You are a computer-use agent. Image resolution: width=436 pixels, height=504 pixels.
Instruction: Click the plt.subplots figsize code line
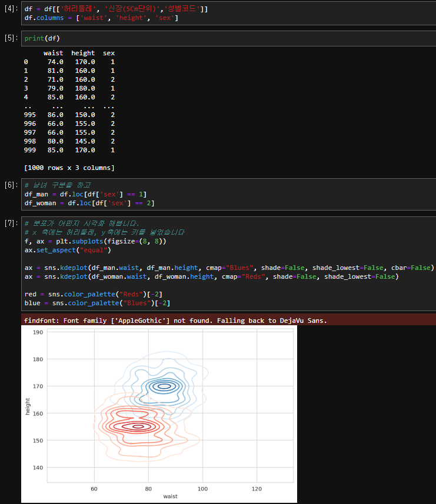(95, 241)
